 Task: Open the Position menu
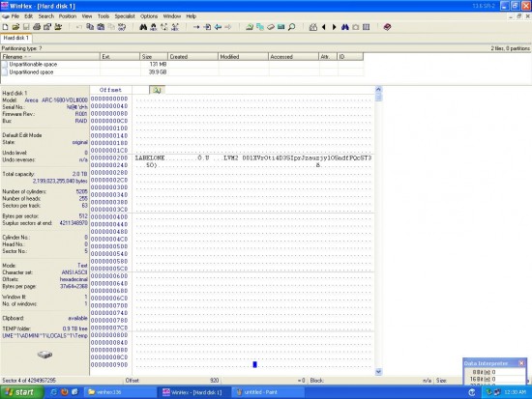click(x=68, y=16)
